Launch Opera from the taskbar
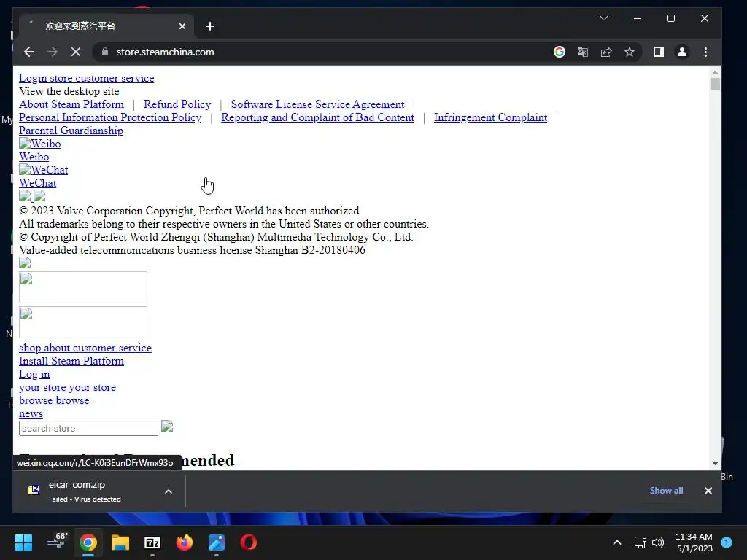The image size is (747, 560). pos(249,542)
